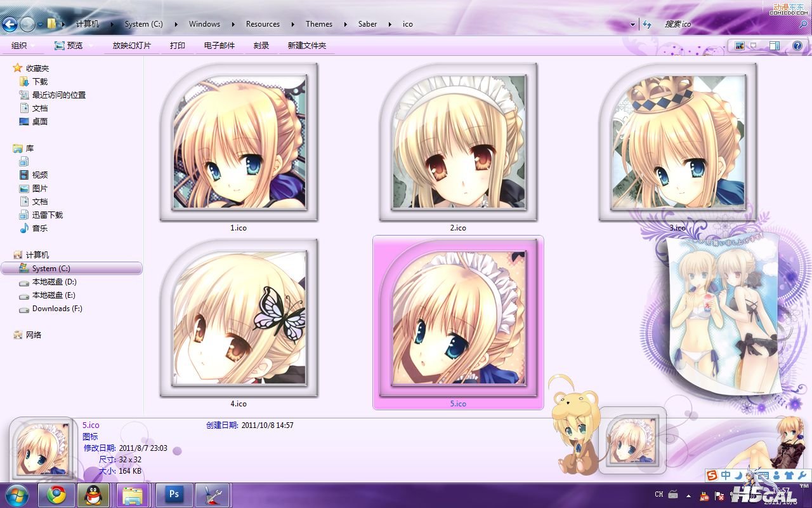Click 新建文件夹 new folder button

click(x=306, y=46)
